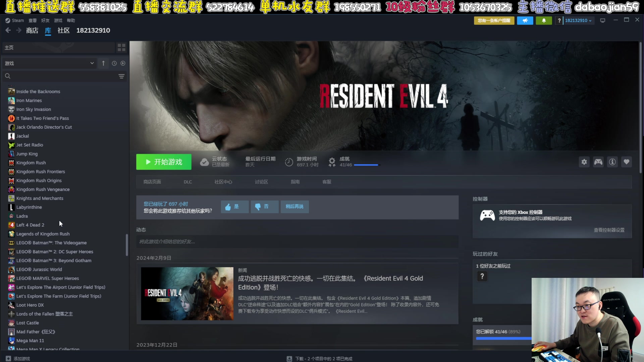
Task: Click account alert yellow button
Action: click(x=494, y=20)
